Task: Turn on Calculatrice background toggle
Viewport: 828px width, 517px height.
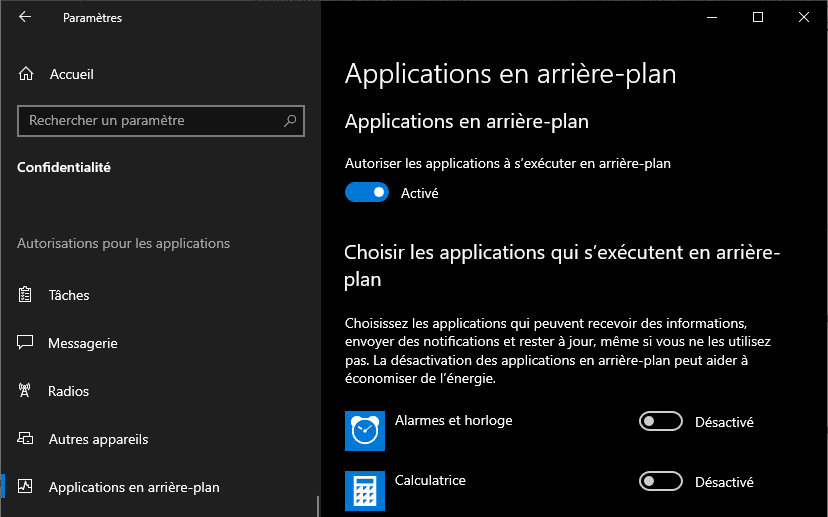Action: click(660, 482)
